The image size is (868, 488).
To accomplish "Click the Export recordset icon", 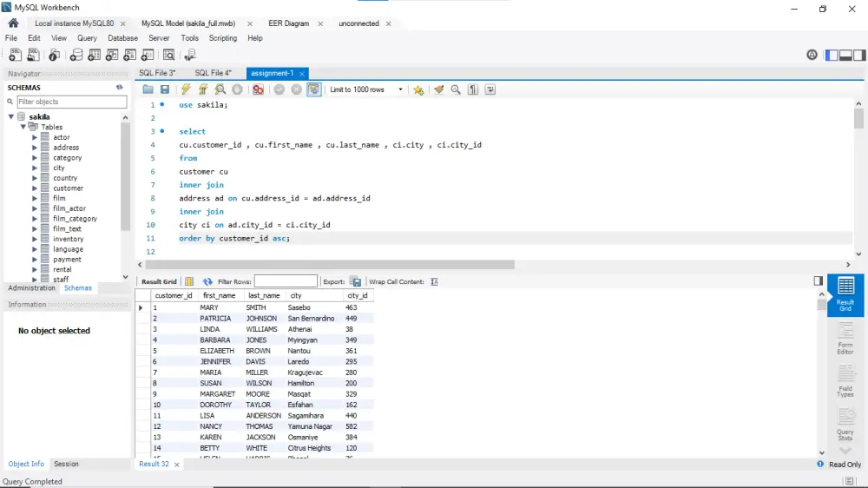I will point(356,281).
